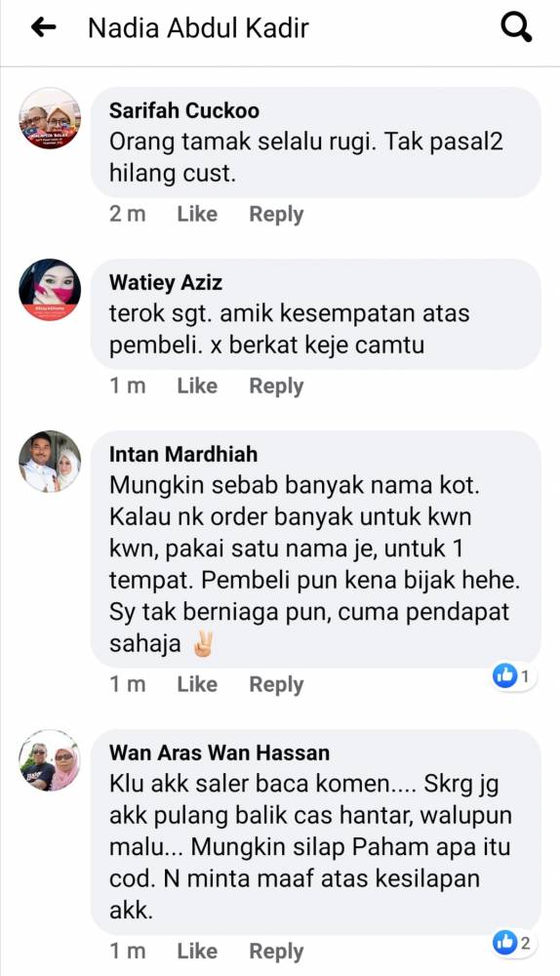Reply to Intan Mardhiah's comment
Screen dimensions: 560x976
point(276,685)
